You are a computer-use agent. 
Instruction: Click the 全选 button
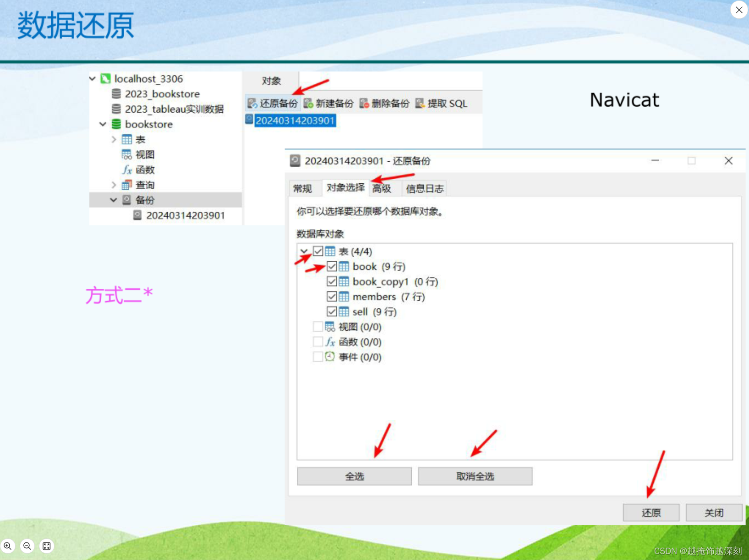(355, 476)
